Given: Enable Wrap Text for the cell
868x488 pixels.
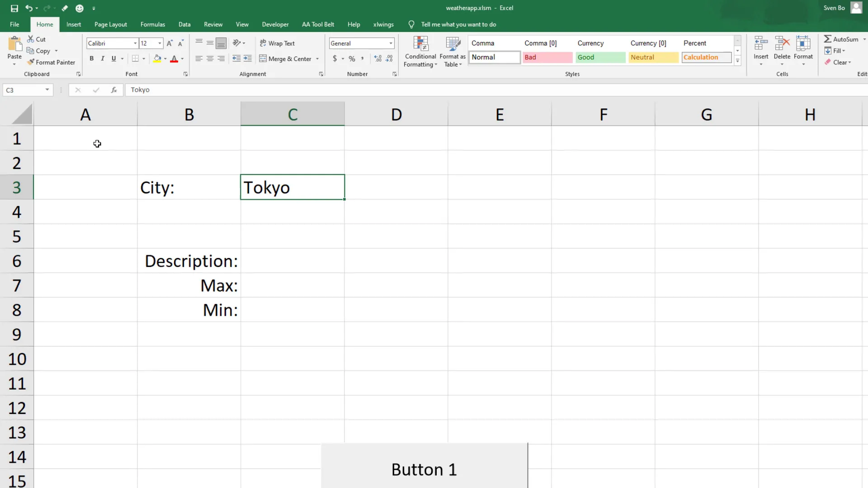Looking at the screenshot, I should tap(277, 43).
